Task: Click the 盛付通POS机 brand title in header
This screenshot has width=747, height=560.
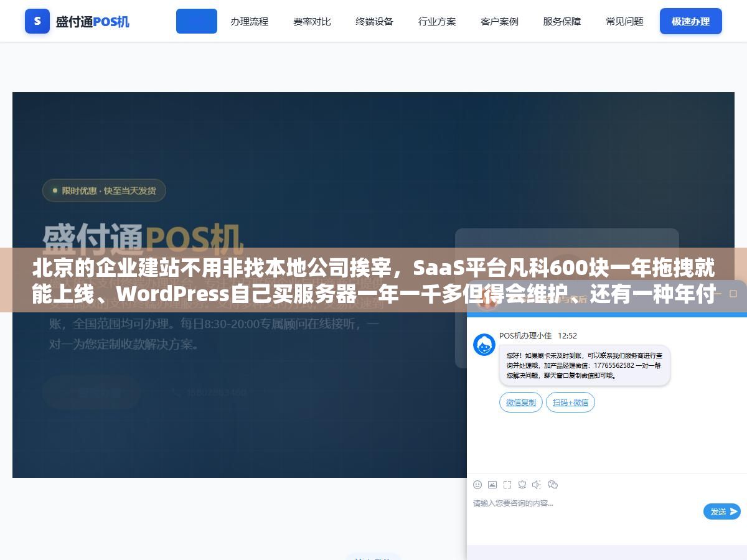Action: coord(93,22)
